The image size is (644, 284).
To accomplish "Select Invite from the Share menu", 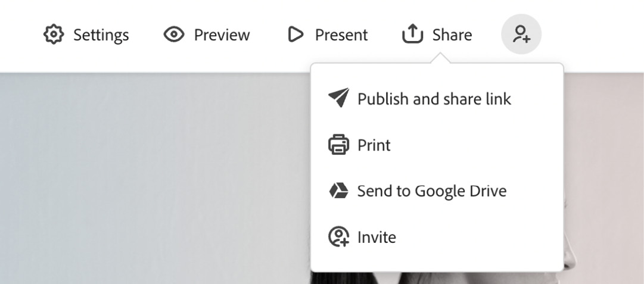I will click(377, 237).
